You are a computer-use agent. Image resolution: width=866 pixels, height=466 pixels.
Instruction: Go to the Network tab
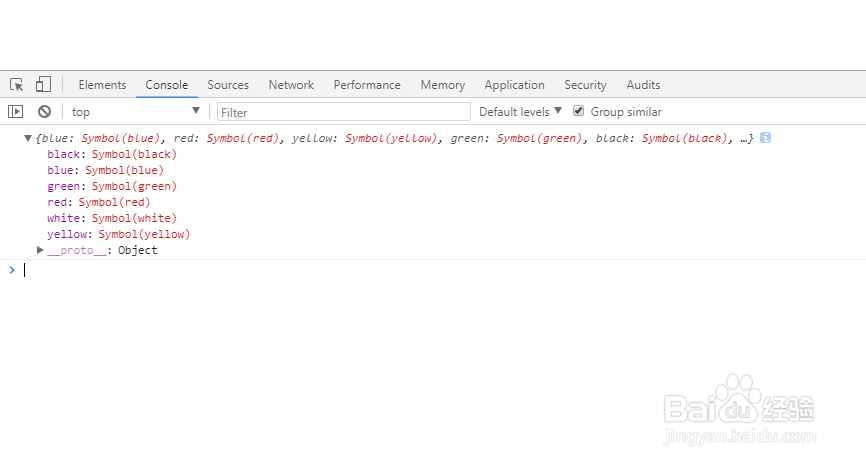[291, 84]
